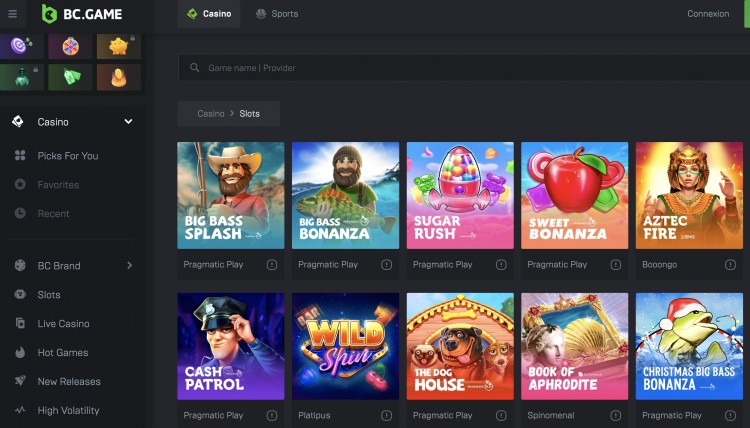Click the Connexion login button
The height and width of the screenshot is (428, 750).
coord(708,14)
